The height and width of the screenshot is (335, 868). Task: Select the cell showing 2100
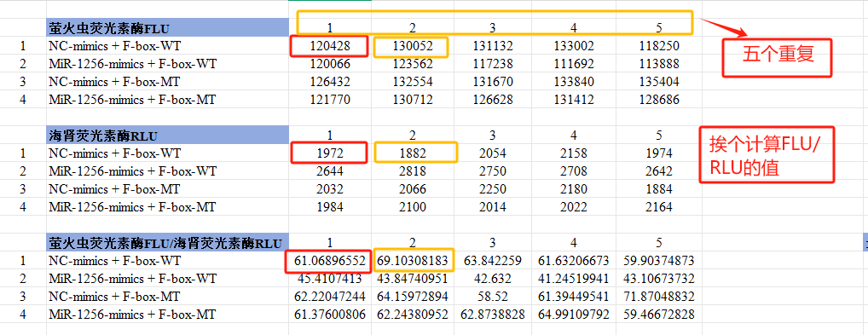413,208
